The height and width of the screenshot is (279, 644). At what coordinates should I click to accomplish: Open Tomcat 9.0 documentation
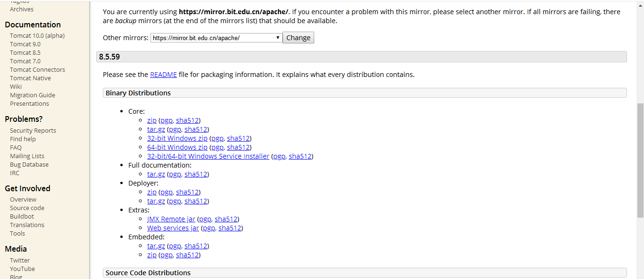[x=25, y=44]
